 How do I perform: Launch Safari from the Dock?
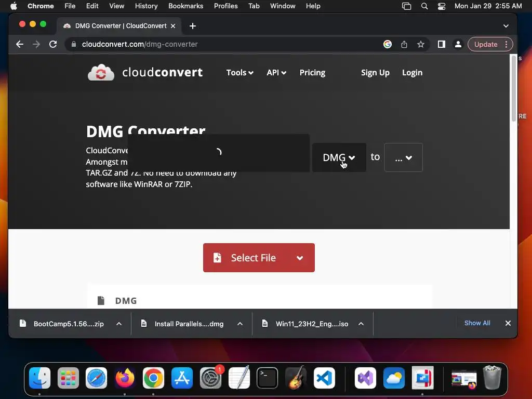coord(96,378)
